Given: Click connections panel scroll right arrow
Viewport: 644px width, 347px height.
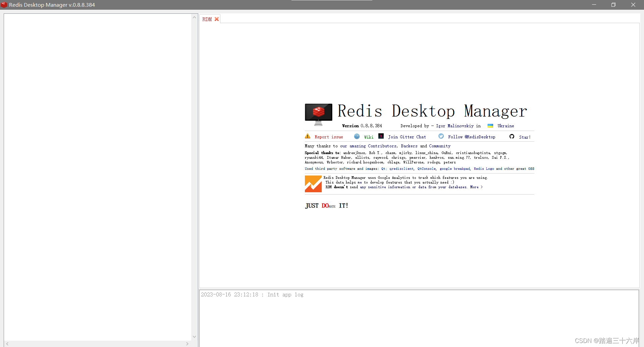Looking at the screenshot, I should click(x=187, y=344).
